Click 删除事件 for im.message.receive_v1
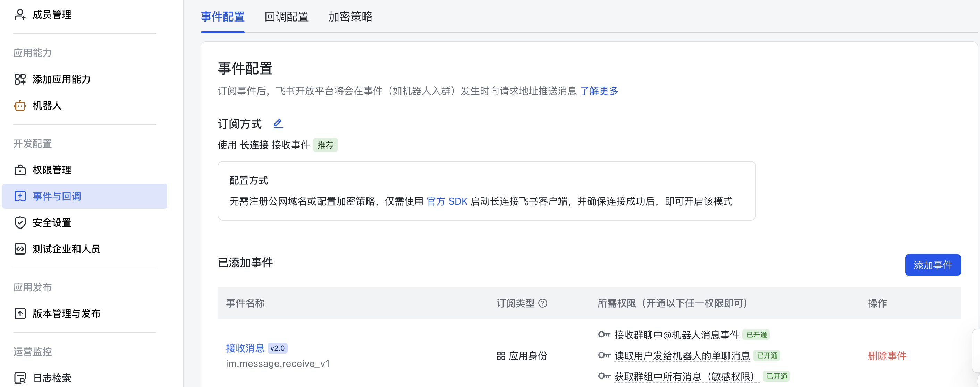980x387 pixels. (887, 356)
